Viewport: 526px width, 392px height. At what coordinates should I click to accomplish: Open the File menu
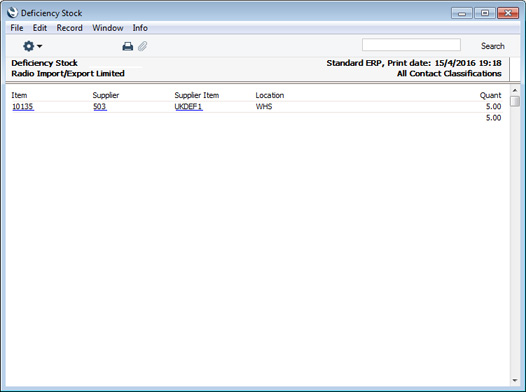(17, 28)
